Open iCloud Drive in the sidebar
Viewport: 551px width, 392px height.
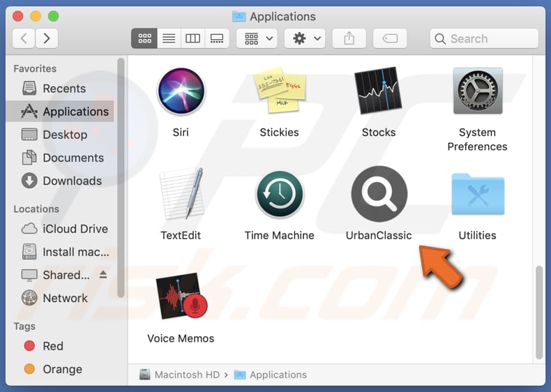(60, 229)
